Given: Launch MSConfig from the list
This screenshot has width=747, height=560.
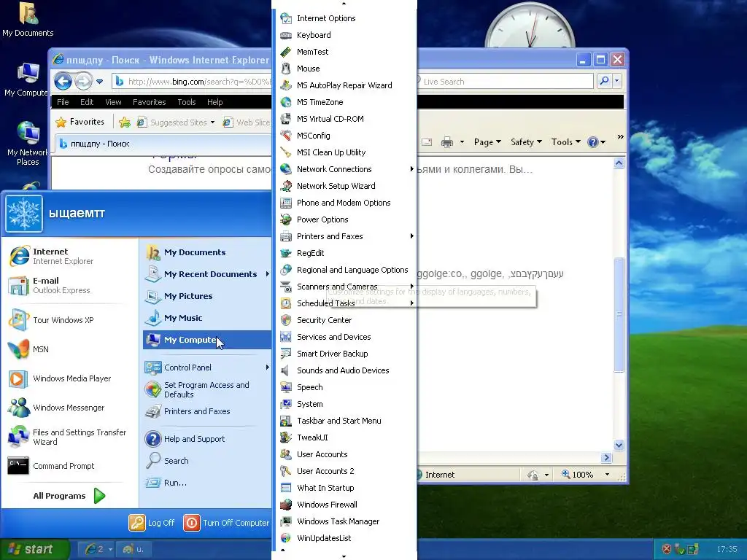Looking at the screenshot, I should (x=344, y=135).
